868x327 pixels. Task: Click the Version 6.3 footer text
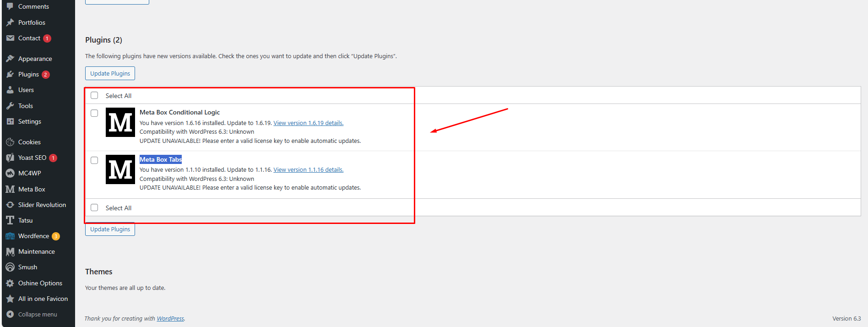pyautogui.click(x=846, y=318)
